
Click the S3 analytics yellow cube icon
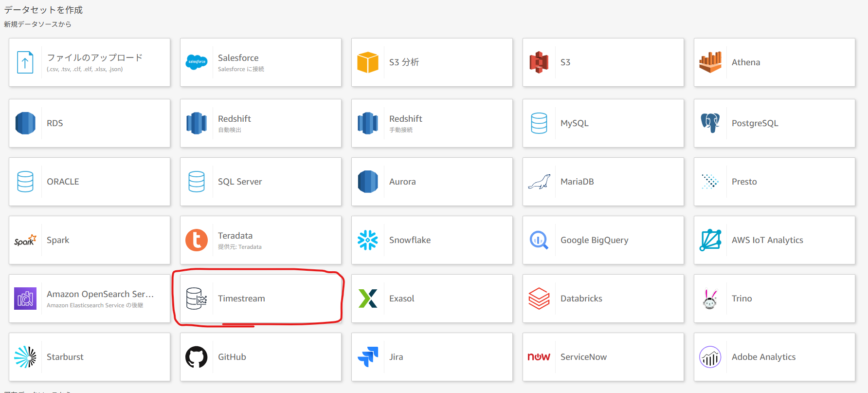point(368,62)
